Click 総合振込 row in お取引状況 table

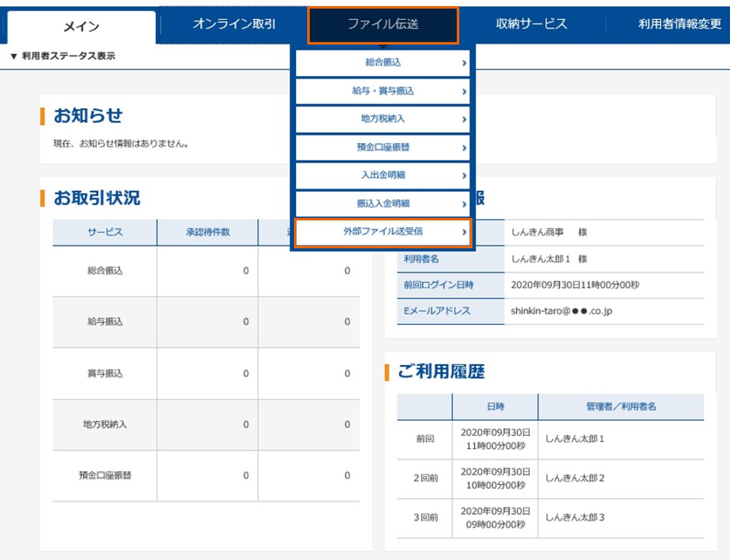[206, 271]
